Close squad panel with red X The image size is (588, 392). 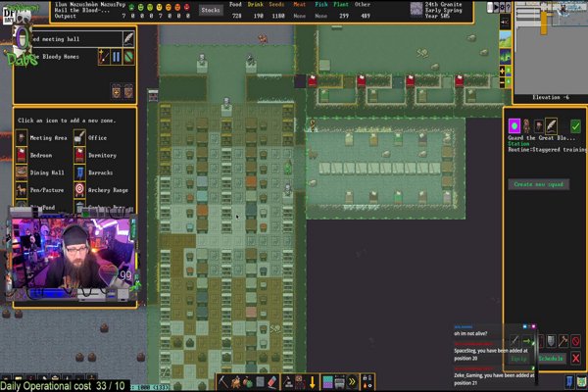[x=575, y=359]
